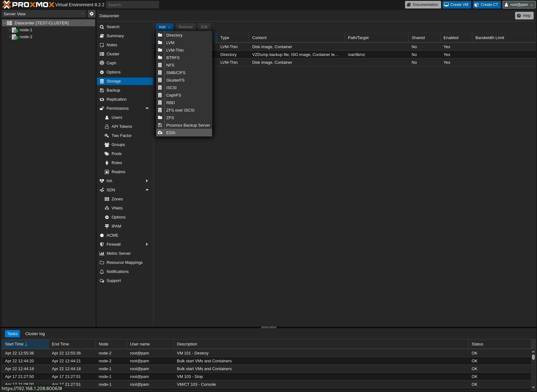Click the Proxmox Backup Server floppy icon
This screenshot has height=392, width=537.
[x=160, y=125]
